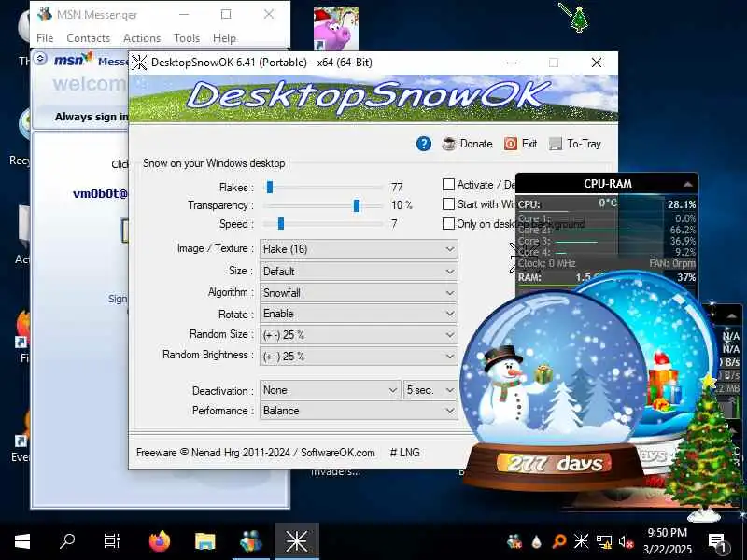The width and height of the screenshot is (747, 560).
Task: Open the Windows Start menu
Action: point(22,541)
